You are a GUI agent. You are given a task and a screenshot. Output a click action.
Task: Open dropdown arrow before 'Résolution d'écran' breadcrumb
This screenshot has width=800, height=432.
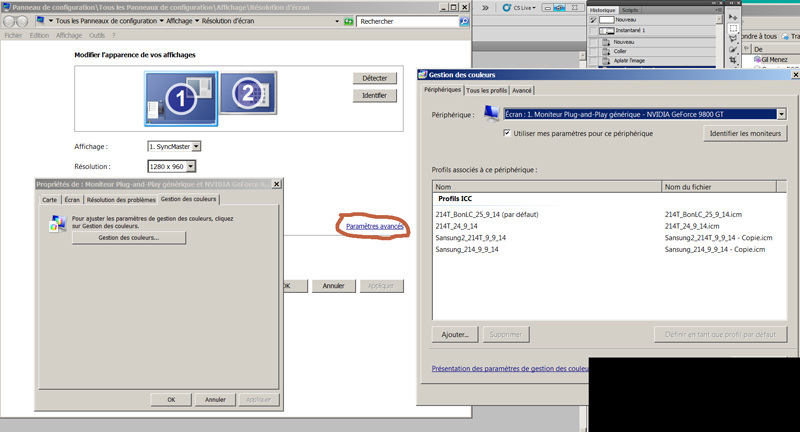(x=197, y=21)
